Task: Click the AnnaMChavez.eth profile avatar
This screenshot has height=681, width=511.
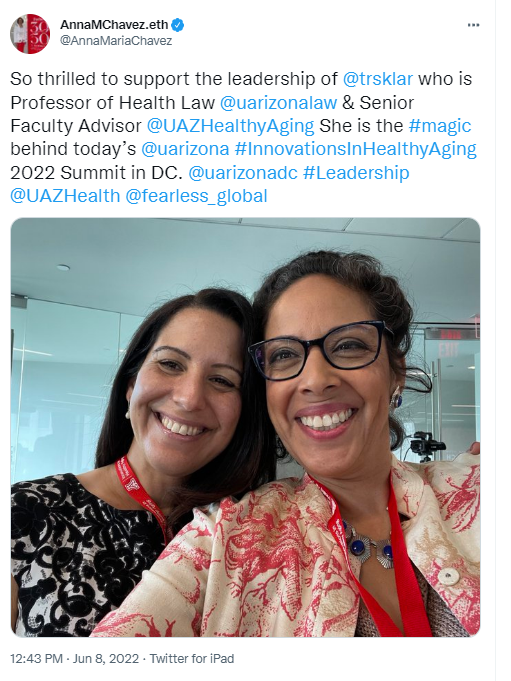Action: click(30, 34)
